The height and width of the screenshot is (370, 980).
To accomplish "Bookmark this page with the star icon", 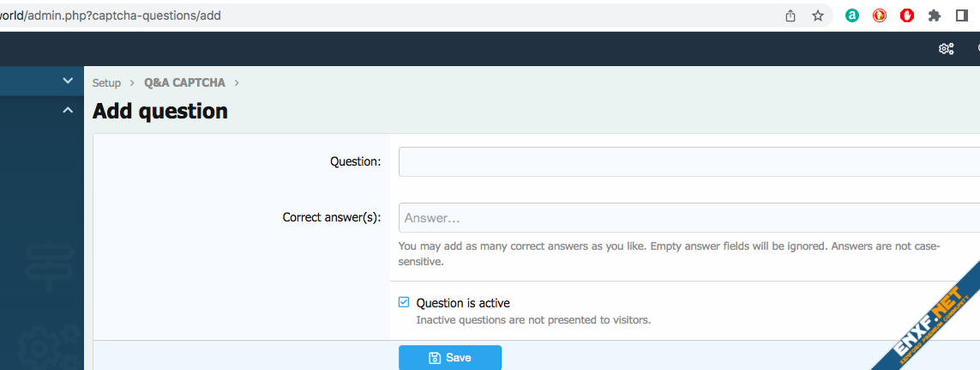I will click(x=818, y=15).
